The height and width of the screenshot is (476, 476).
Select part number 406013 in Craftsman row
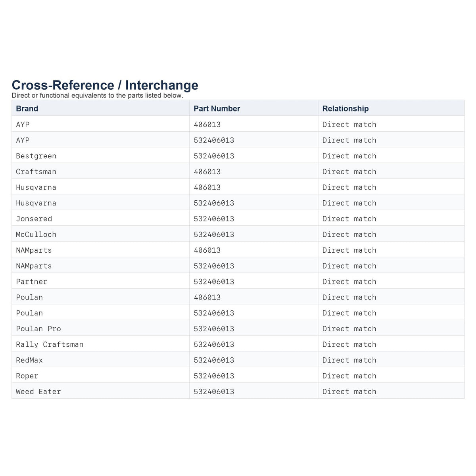pos(207,172)
